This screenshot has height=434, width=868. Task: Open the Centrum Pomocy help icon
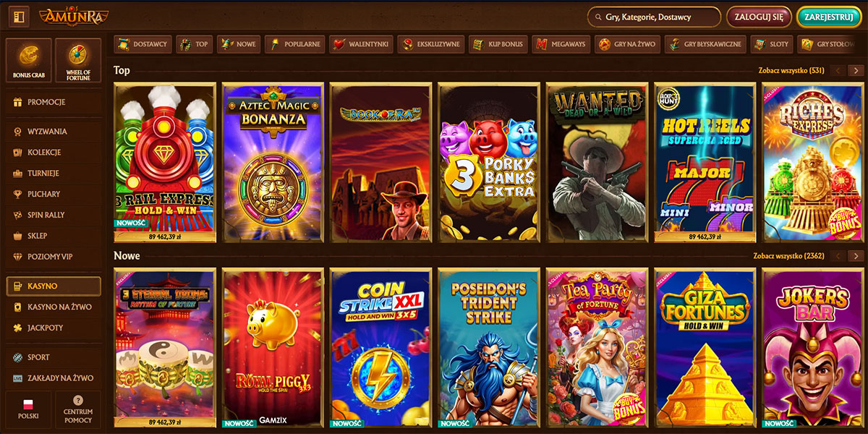tap(78, 410)
